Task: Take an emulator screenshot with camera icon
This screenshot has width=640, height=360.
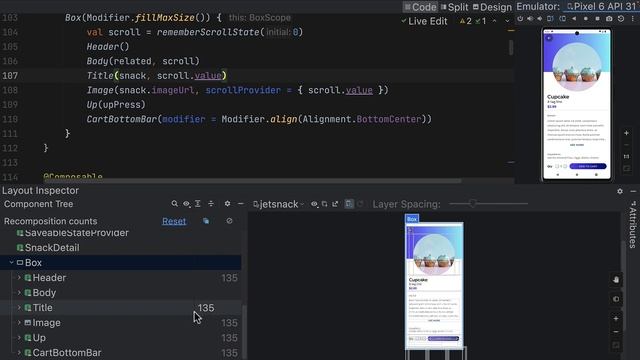Action: click(x=609, y=19)
